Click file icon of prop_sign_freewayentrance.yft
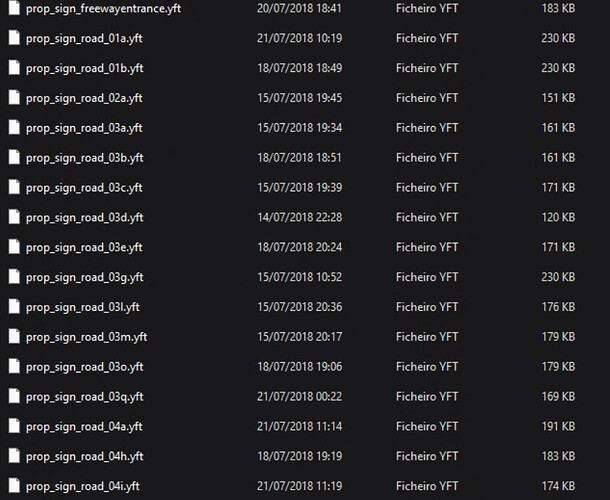The width and height of the screenshot is (610, 500). [14, 8]
